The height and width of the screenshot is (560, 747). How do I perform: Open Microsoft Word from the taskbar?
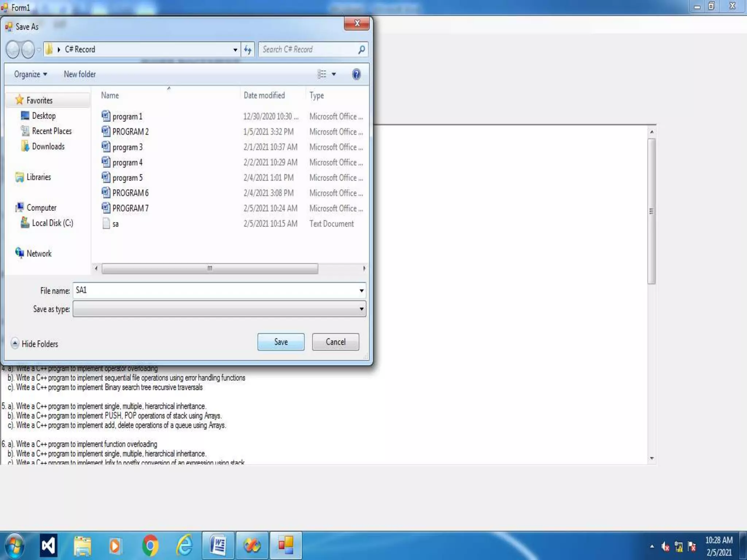218,546
